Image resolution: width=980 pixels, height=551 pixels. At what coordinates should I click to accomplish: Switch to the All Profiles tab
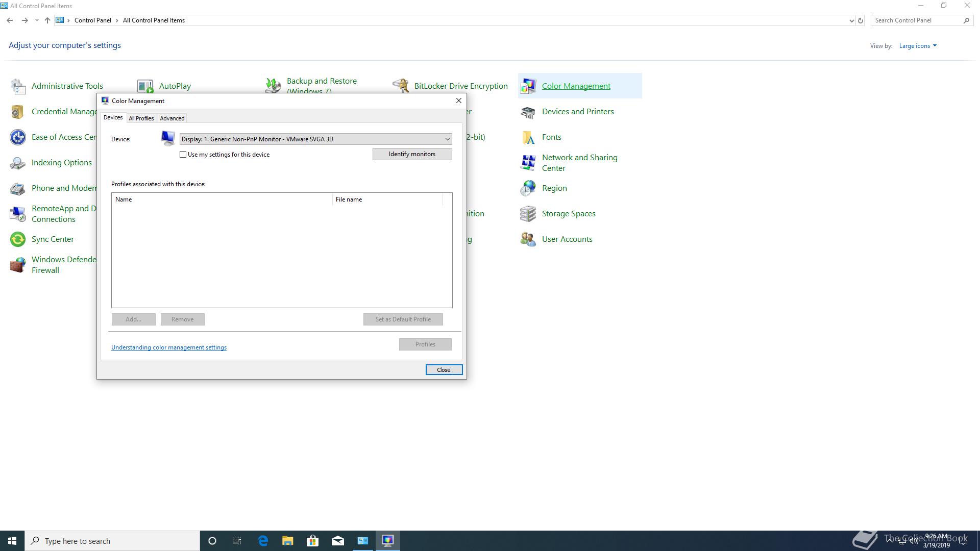pos(141,118)
